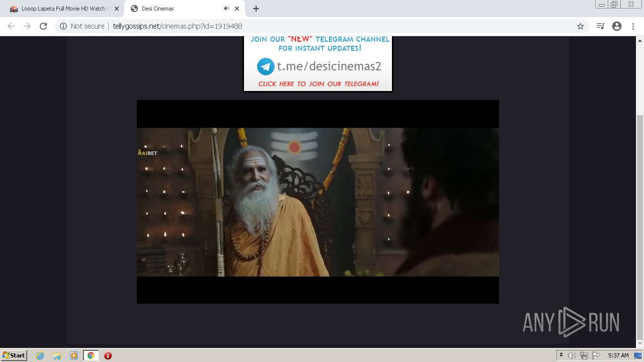644x362 pixels.
Task: Bookmark this page with the star icon
Action: pos(581,26)
